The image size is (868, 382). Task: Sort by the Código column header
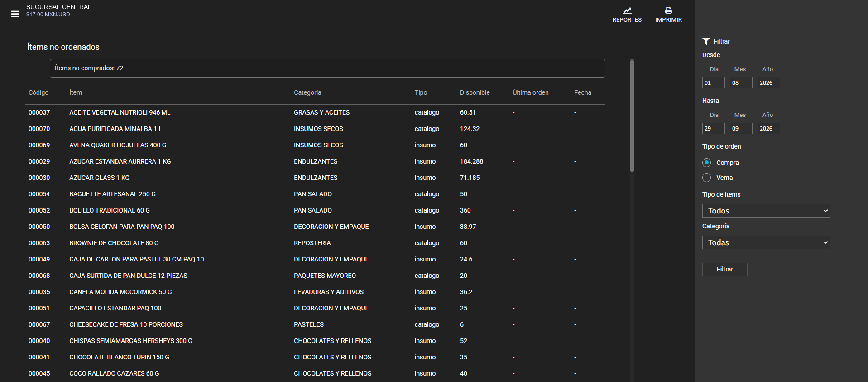pyautogui.click(x=38, y=92)
